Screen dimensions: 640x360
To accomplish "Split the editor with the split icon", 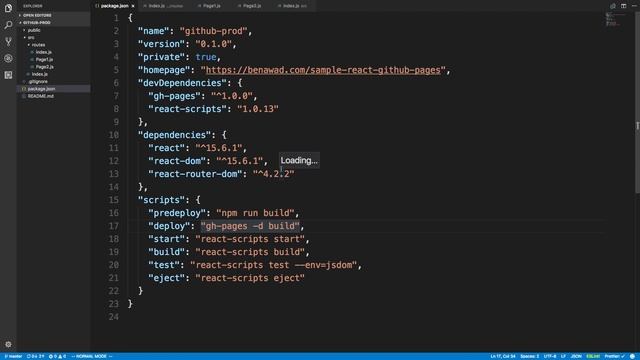I will point(623,6).
